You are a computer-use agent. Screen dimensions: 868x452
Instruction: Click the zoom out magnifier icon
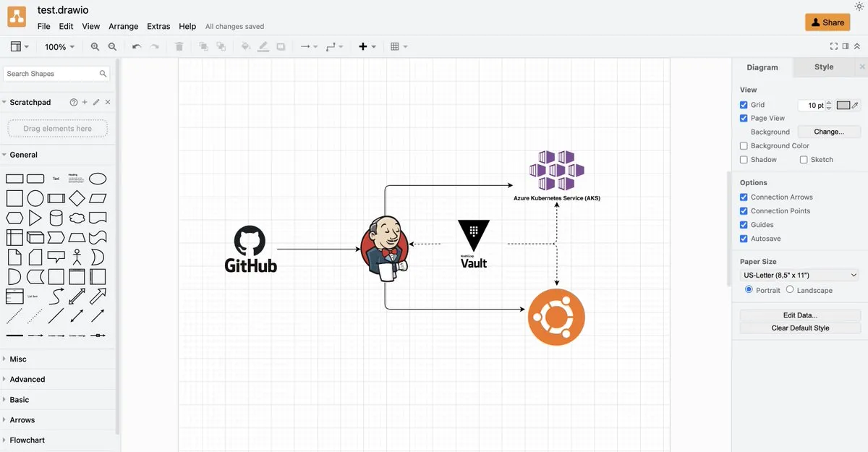[x=112, y=47]
